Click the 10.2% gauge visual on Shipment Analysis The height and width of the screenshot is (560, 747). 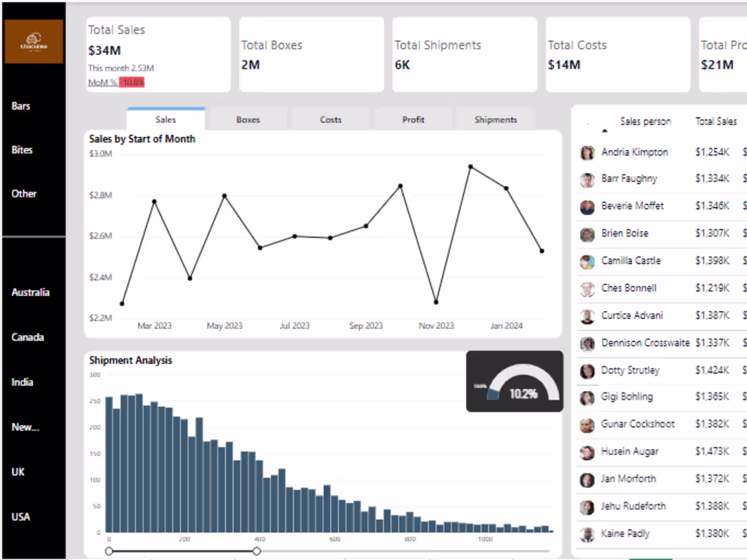coord(515,381)
